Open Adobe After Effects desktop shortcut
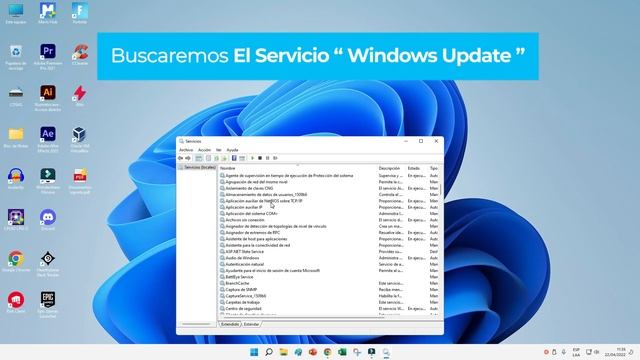 tap(48, 139)
